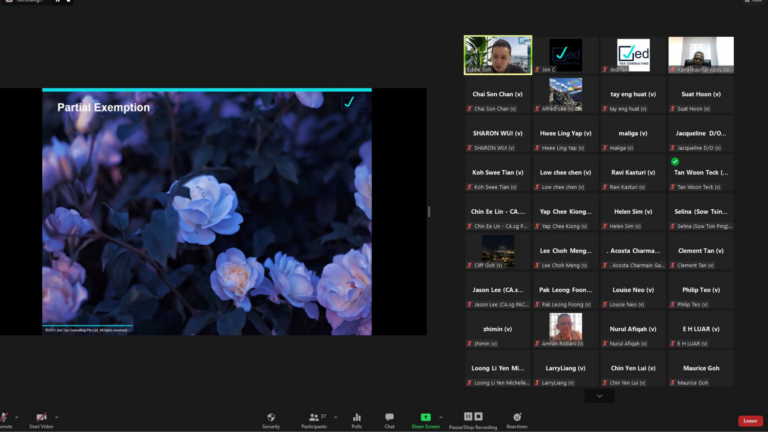Select Suat Hoon (v) tile
Viewport: 768px width, 432px height.
click(701, 94)
